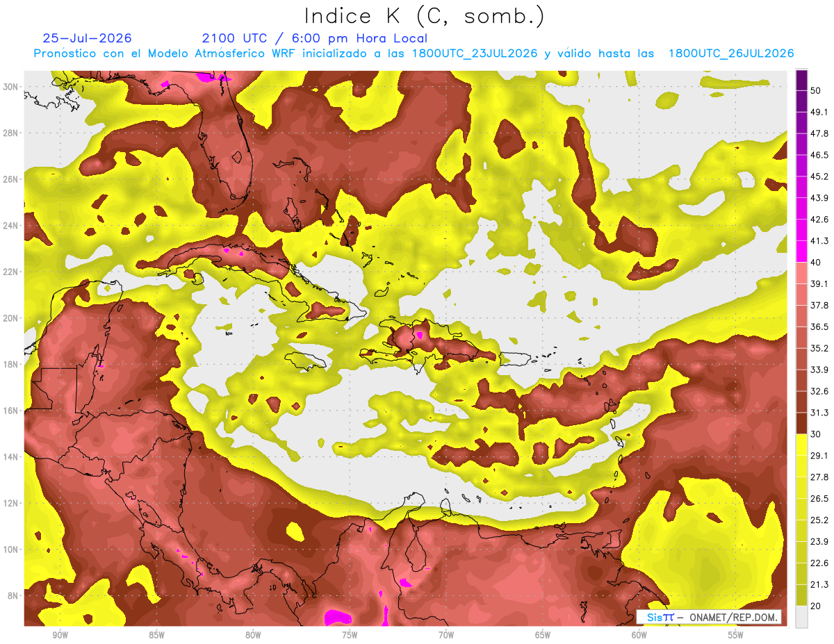834x644 pixels.
Task: Click the color scale value 26.5
Action: 819,498
